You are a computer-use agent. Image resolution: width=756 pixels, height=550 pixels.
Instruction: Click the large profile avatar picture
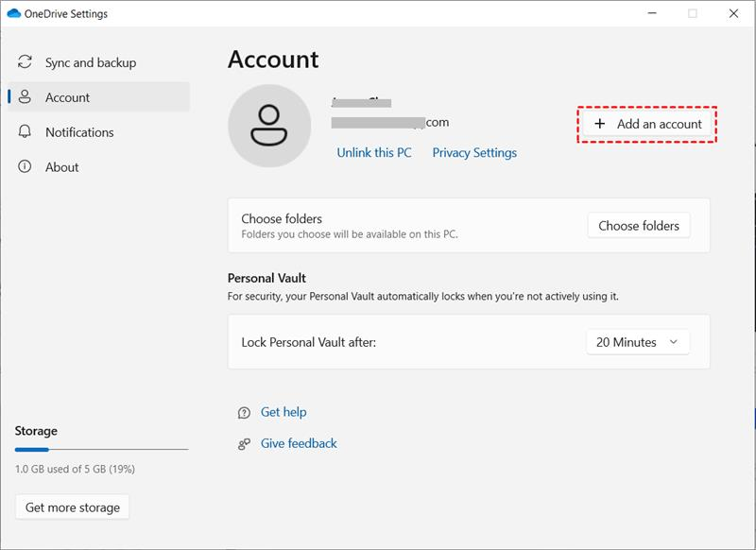[x=269, y=126]
